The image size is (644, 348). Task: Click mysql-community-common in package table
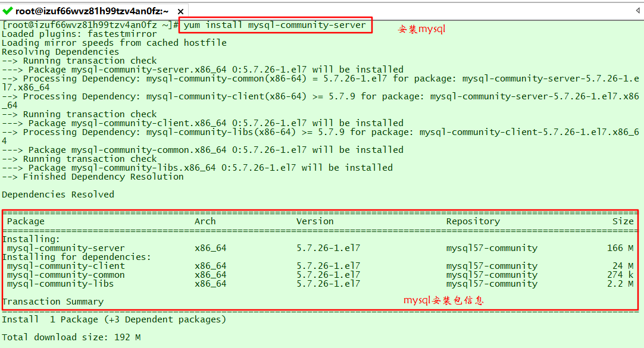[65, 275]
